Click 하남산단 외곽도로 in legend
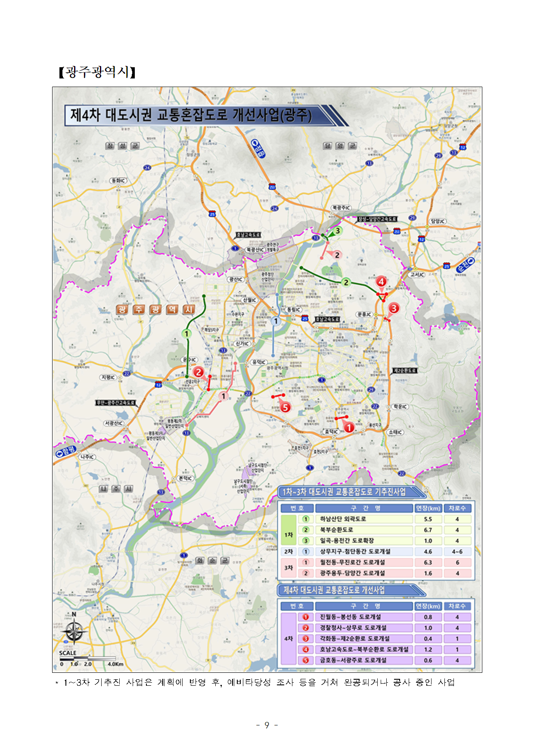The width and height of the screenshot is (534, 756). point(343,519)
